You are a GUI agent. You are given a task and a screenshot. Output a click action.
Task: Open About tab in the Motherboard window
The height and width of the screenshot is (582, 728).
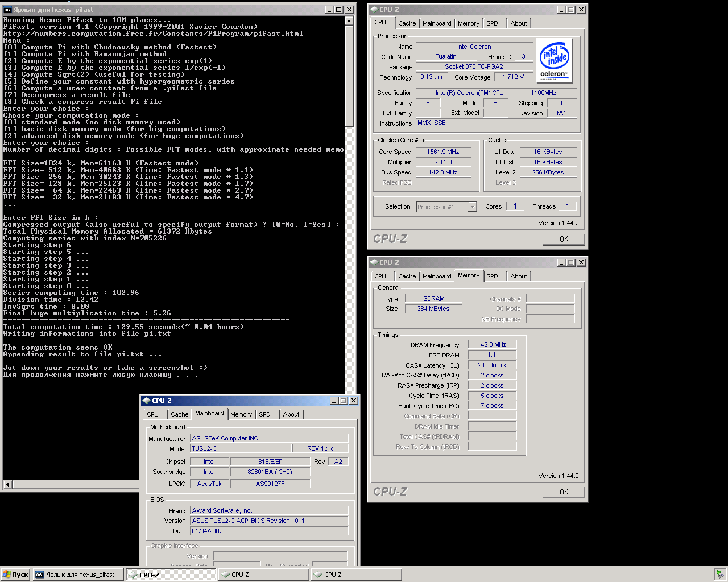(291, 414)
